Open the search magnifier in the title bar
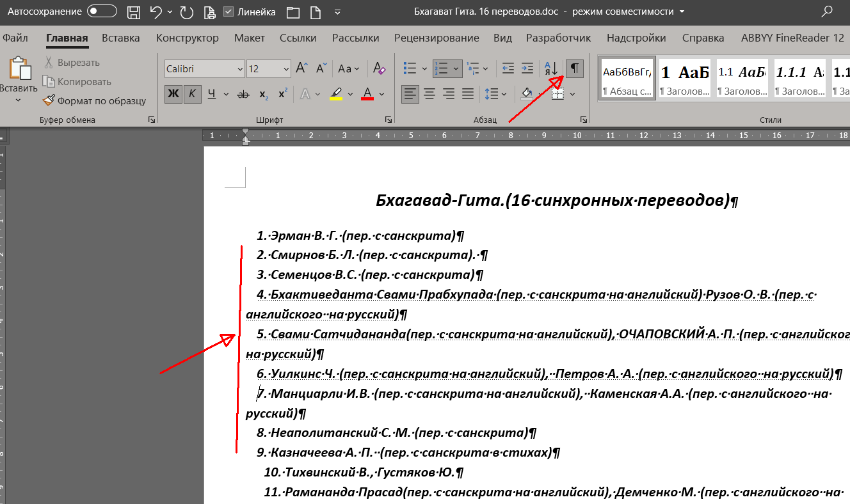This screenshot has height=504, width=850. point(828,11)
